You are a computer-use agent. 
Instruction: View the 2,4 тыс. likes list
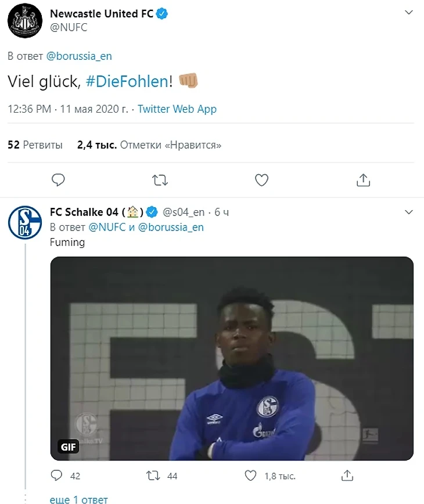click(149, 145)
